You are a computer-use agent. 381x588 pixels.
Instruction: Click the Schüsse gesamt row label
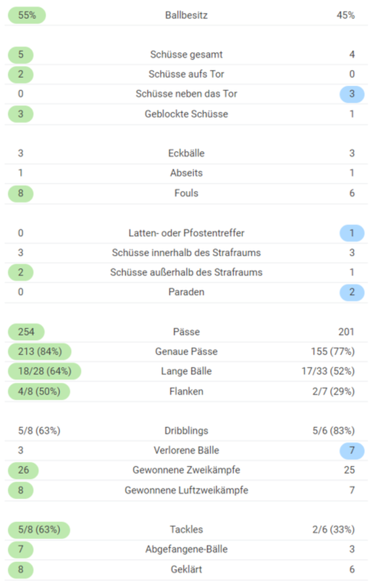pyautogui.click(x=187, y=55)
